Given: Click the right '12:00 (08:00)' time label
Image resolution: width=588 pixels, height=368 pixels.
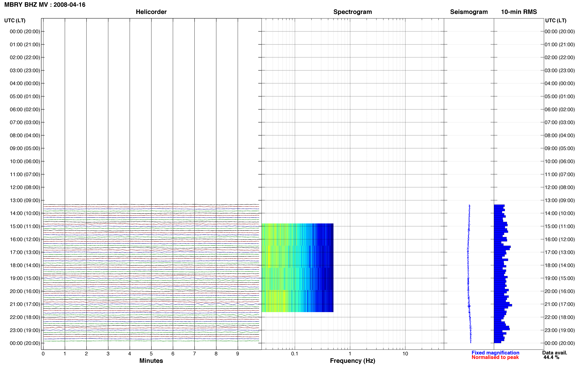Looking at the screenshot, I should (560, 187).
